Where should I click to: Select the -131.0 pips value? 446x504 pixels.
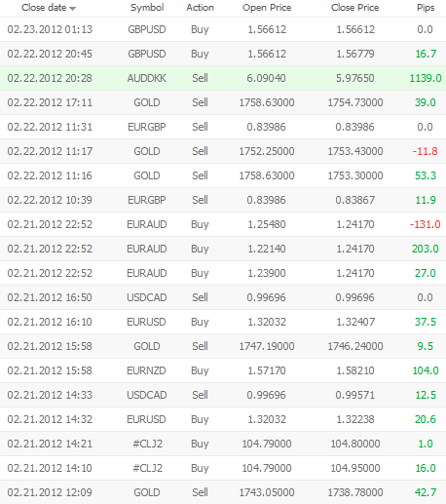click(425, 224)
